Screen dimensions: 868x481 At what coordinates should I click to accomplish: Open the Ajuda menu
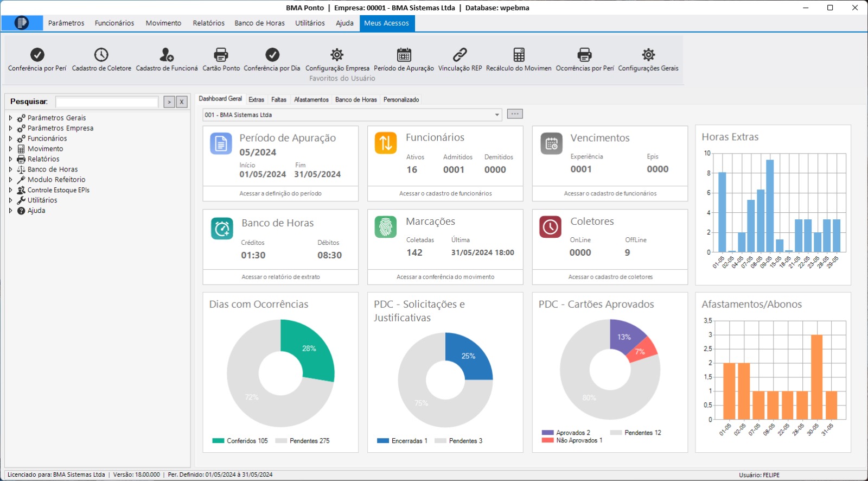click(x=344, y=23)
